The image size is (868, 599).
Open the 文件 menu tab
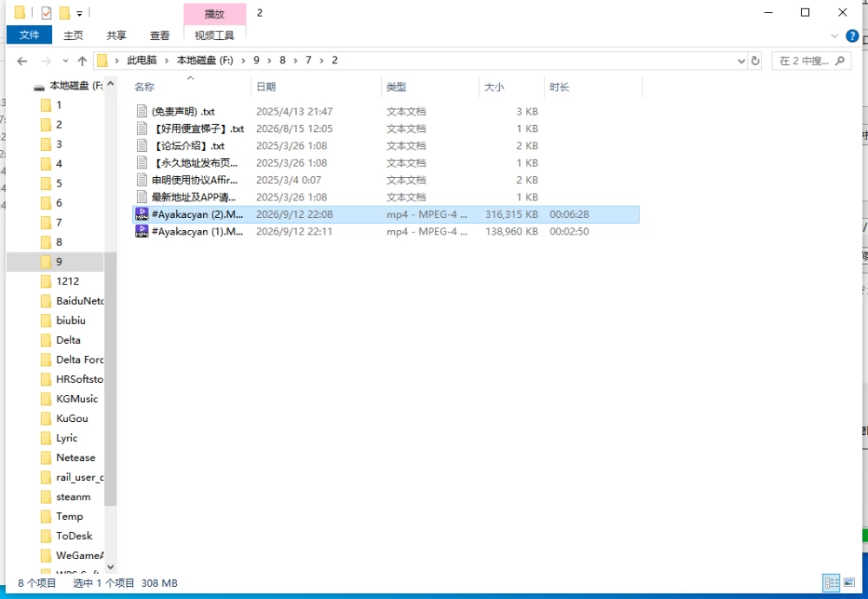(x=30, y=36)
